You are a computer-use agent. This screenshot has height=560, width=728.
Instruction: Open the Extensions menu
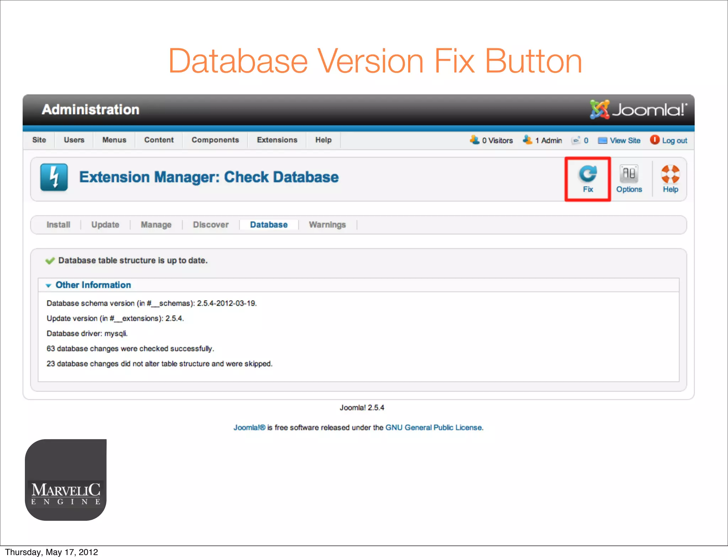277,140
